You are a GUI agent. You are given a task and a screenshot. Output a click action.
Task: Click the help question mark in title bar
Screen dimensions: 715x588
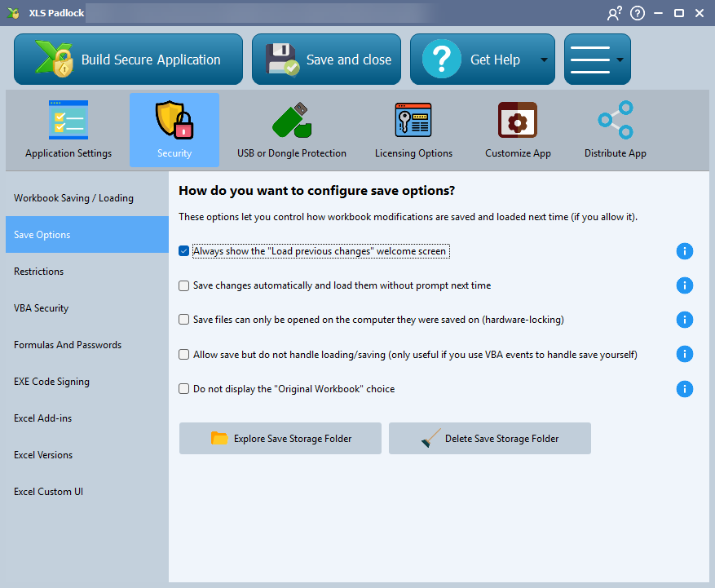(638, 13)
